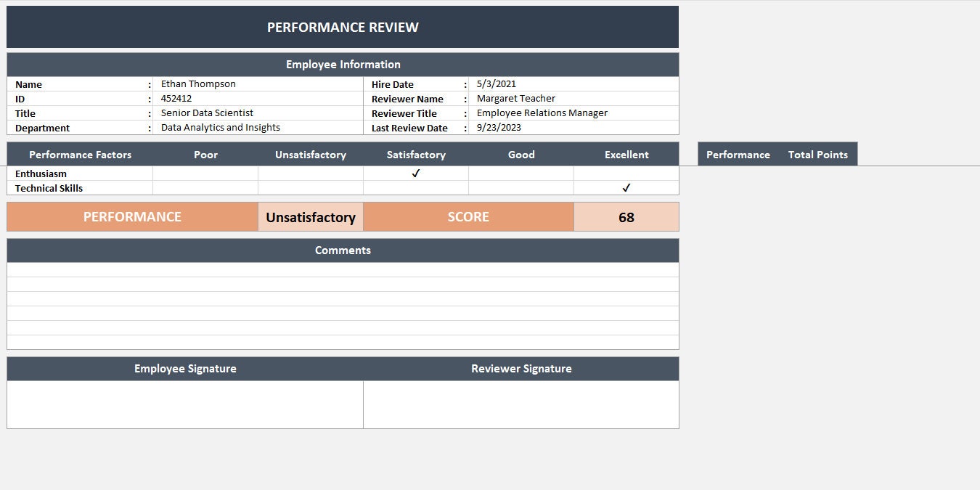Select the Performance header in the right table
The image size is (980, 490).
pos(738,154)
